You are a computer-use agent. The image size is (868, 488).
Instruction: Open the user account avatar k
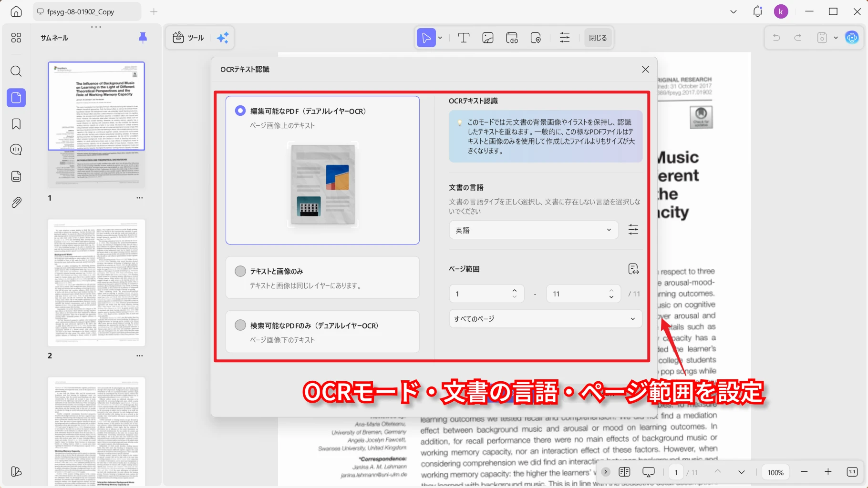point(781,11)
